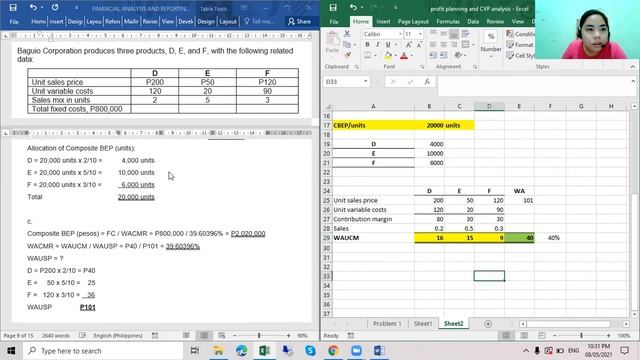This screenshot has width=640, height=360.
Task: Copy selection in Excel Clipboard group
Action: [x=347, y=44]
